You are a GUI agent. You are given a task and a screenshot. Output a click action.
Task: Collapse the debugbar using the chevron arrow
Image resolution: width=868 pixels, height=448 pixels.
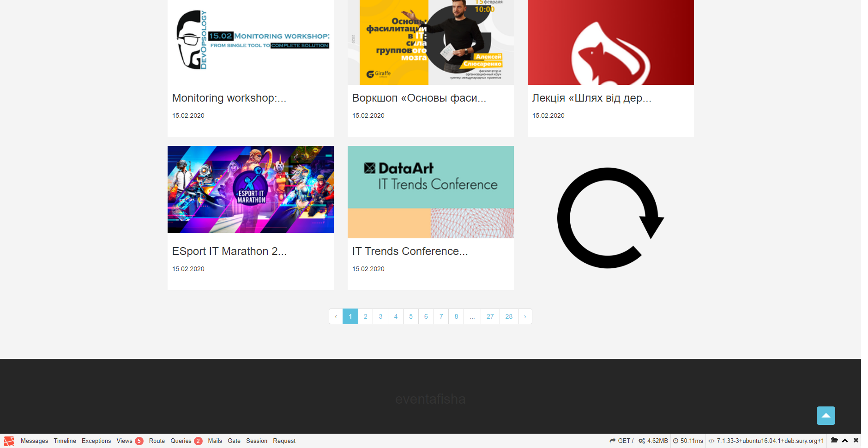click(x=845, y=441)
